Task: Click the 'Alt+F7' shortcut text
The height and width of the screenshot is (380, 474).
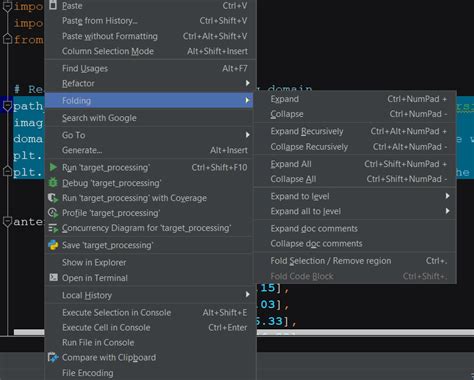Action: pos(235,68)
